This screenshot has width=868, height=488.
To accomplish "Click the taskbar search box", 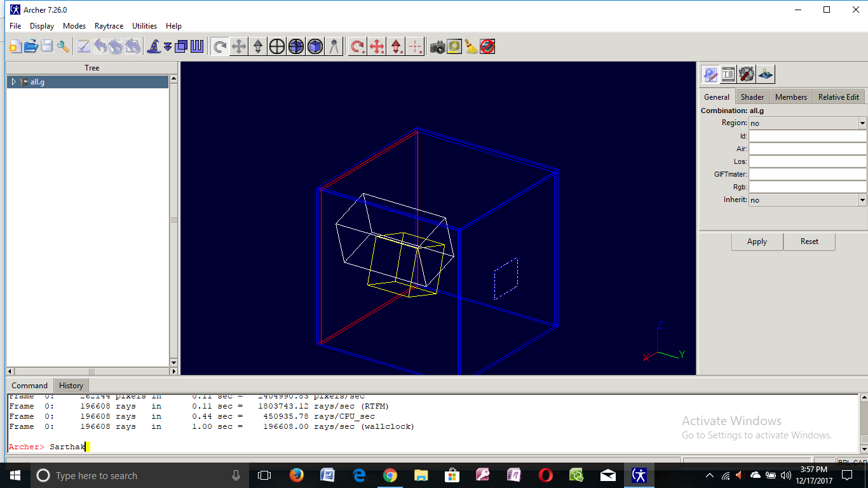I will coord(140,475).
